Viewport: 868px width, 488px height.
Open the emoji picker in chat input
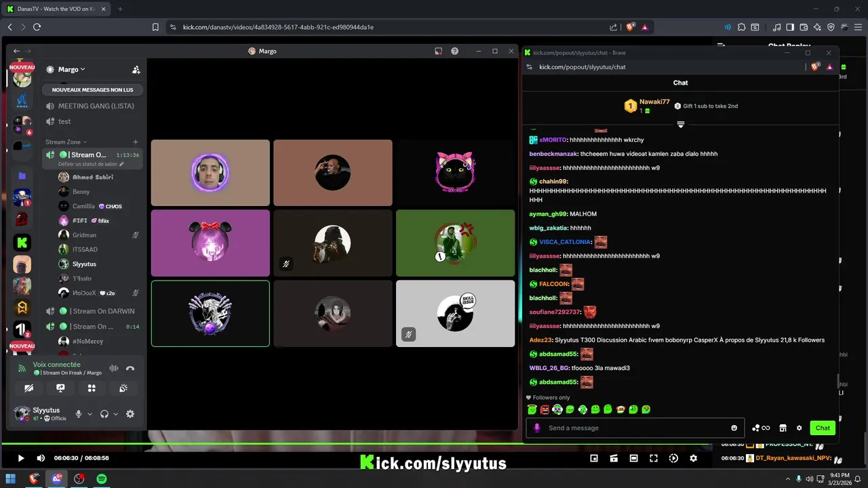click(734, 428)
